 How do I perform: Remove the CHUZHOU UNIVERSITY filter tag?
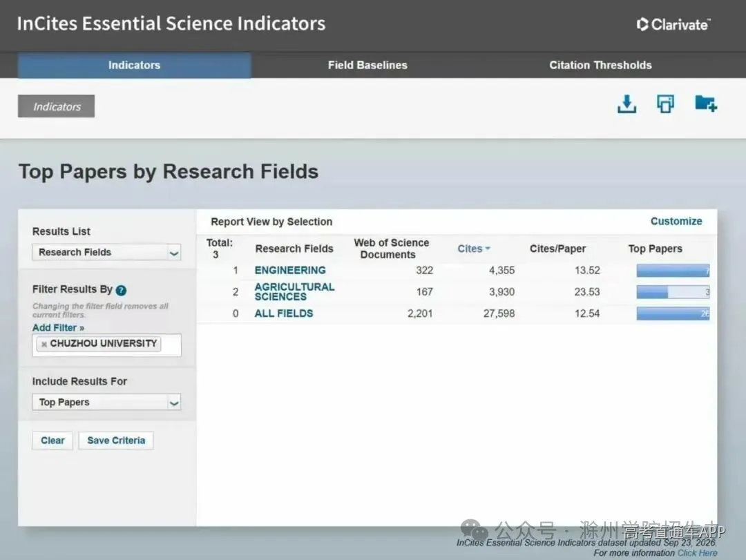point(44,344)
